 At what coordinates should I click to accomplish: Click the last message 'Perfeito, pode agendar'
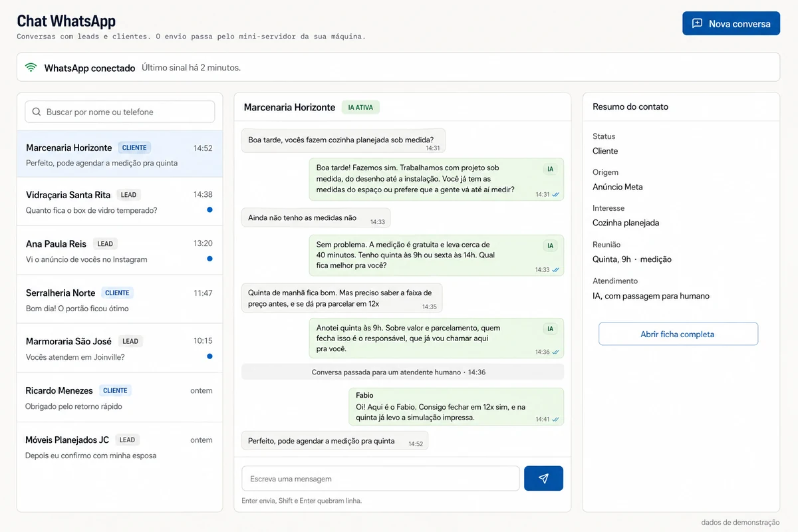click(x=334, y=440)
